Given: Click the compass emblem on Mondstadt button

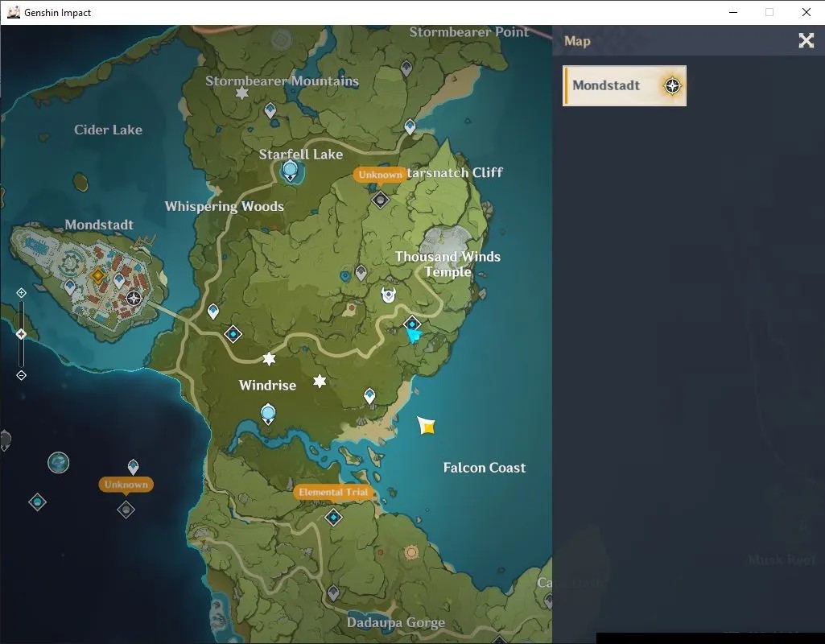Looking at the screenshot, I should (672, 86).
